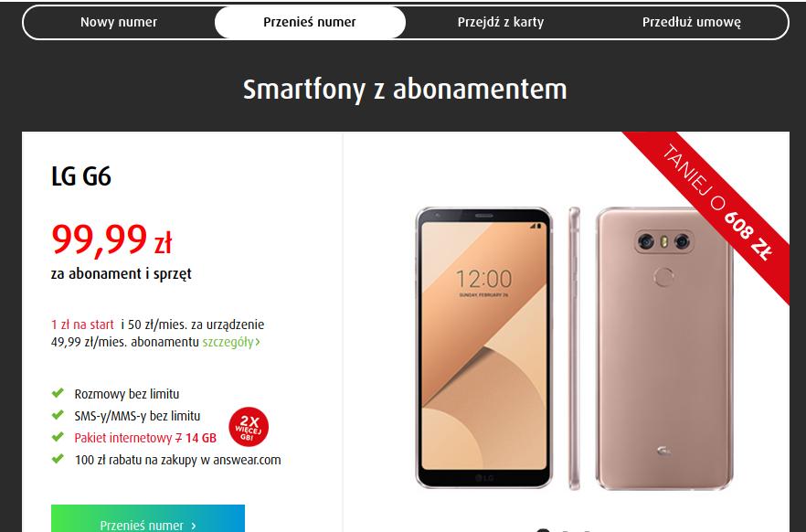Click the Pakiet internetowy 14 GB text

[x=145, y=438]
